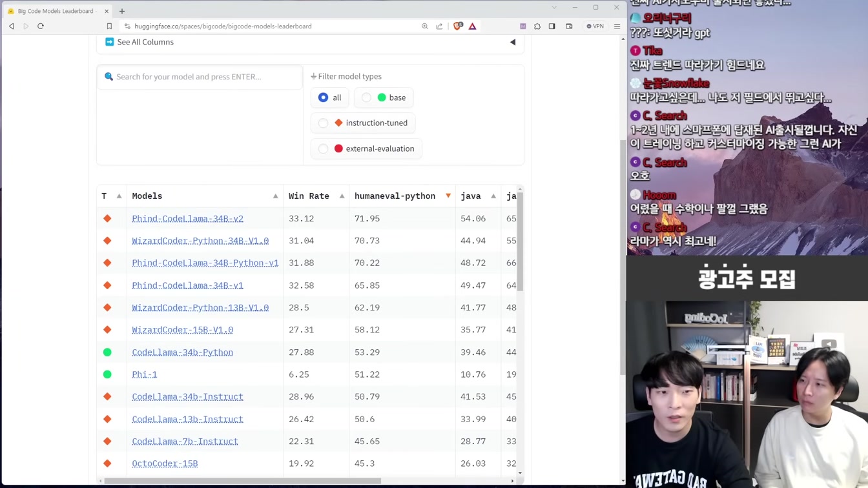868x488 pixels.
Task: Click Win Rate value 33.12
Action: click(x=301, y=219)
